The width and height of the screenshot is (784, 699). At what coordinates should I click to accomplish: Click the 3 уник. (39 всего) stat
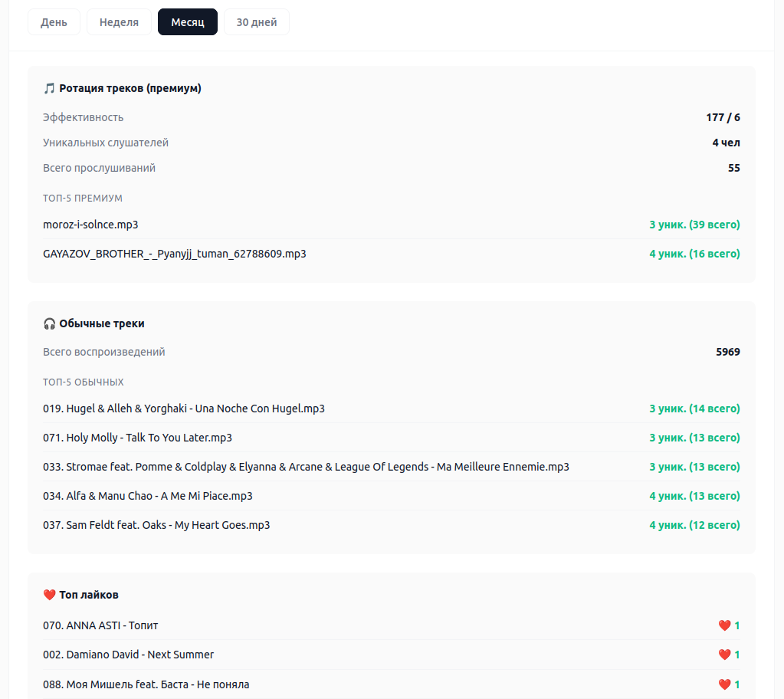pyautogui.click(x=694, y=225)
